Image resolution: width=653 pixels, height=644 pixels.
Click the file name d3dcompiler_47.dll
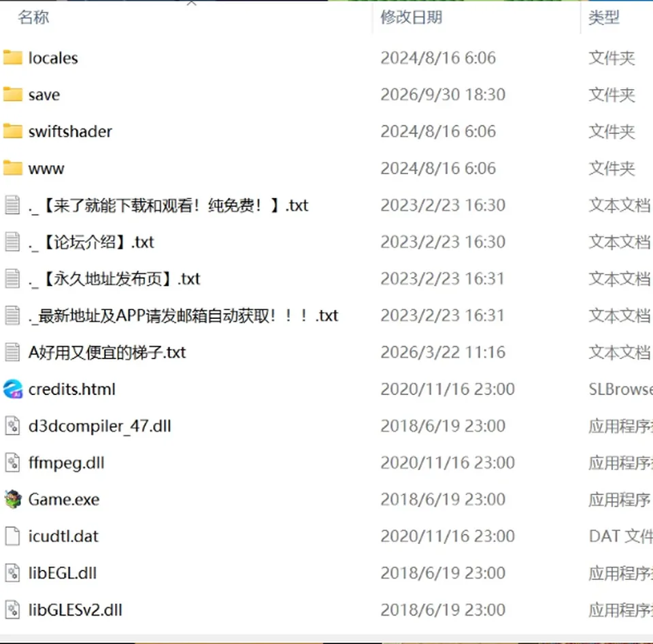coord(100,426)
